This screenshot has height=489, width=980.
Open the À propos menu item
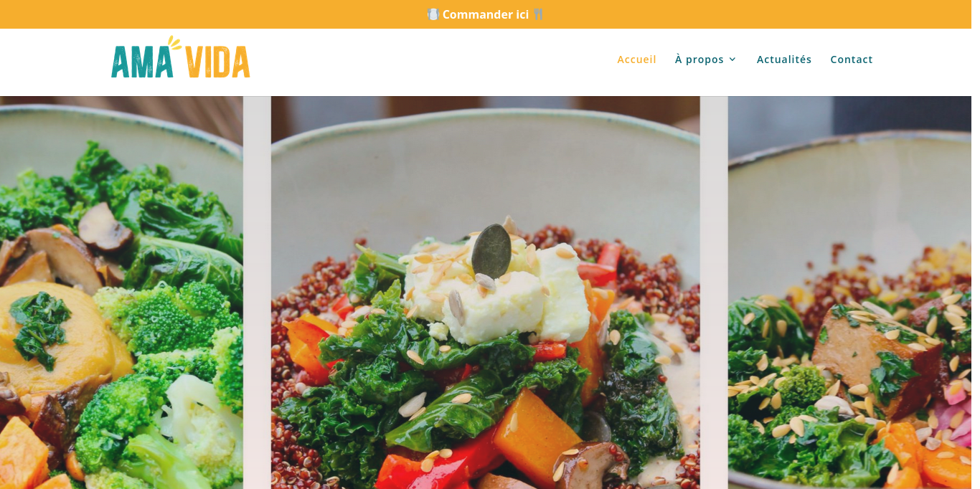pos(699,60)
